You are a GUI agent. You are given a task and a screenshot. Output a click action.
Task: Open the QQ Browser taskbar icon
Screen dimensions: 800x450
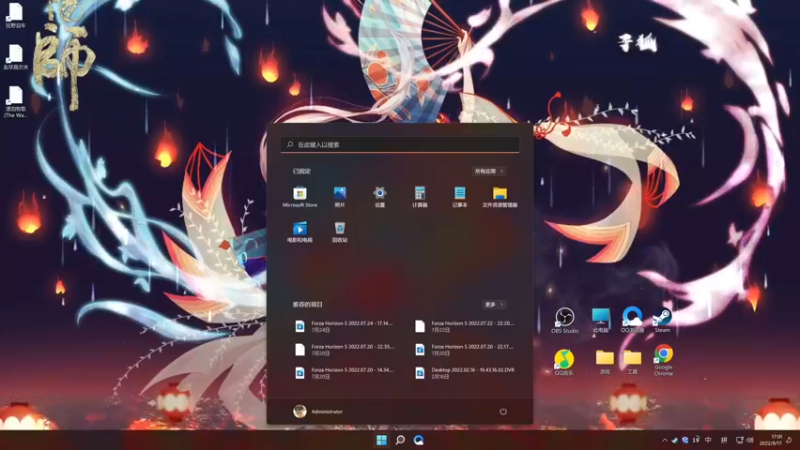click(x=419, y=440)
